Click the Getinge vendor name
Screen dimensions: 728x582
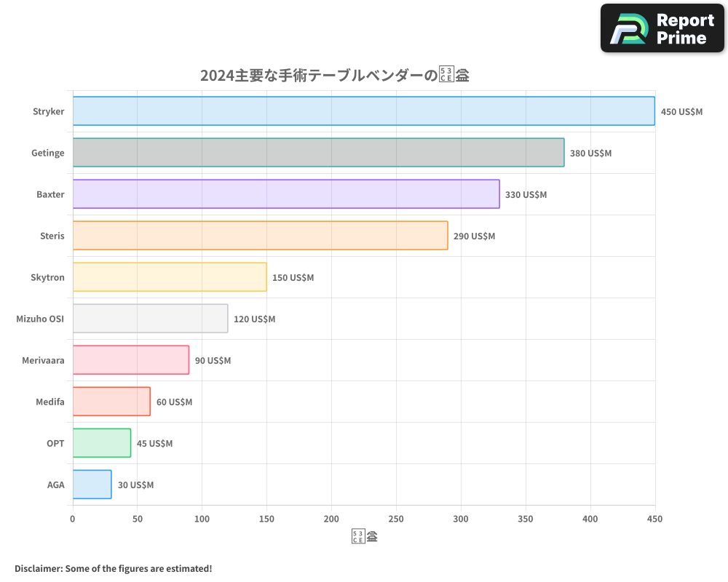[47, 153]
